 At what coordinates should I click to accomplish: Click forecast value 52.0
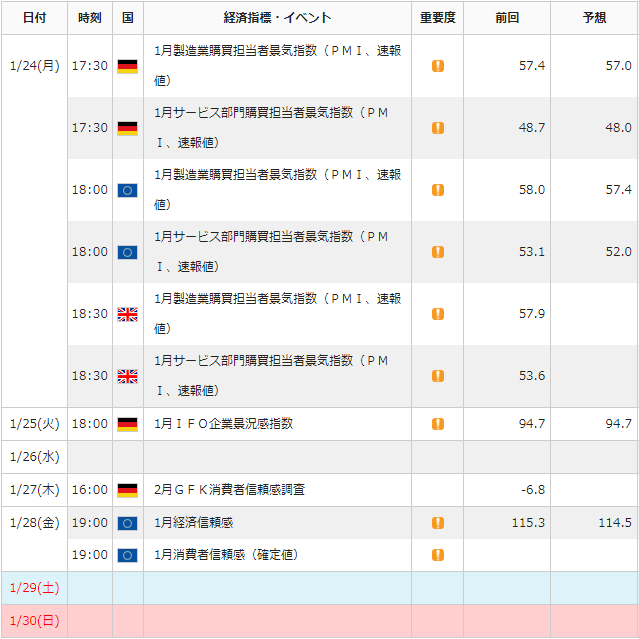click(619, 252)
